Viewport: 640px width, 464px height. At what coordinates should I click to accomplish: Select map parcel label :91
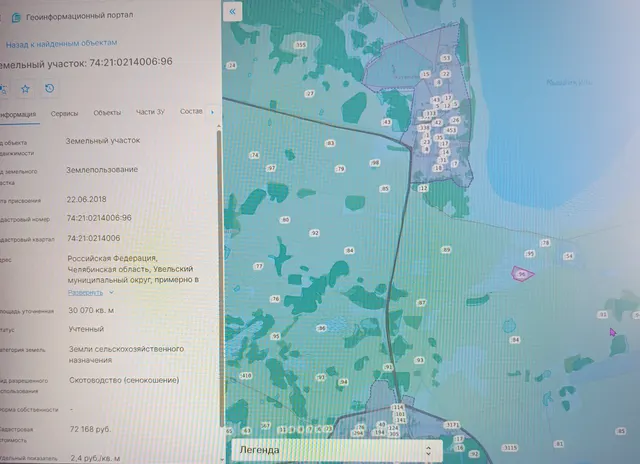(x=388, y=367)
